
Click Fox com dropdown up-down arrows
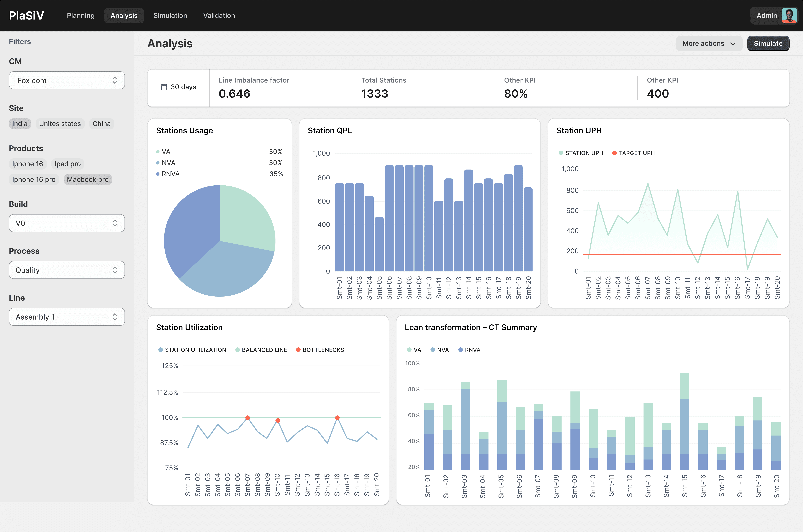click(x=115, y=80)
